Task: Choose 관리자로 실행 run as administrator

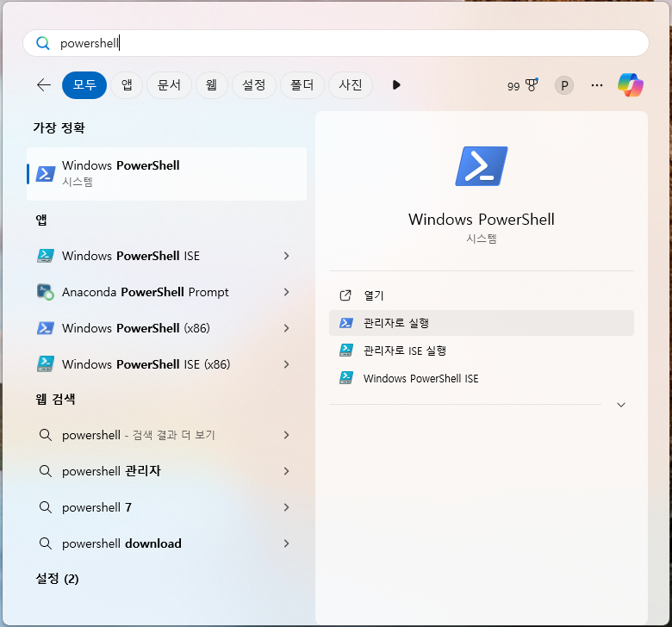Action: click(x=482, y=323)
